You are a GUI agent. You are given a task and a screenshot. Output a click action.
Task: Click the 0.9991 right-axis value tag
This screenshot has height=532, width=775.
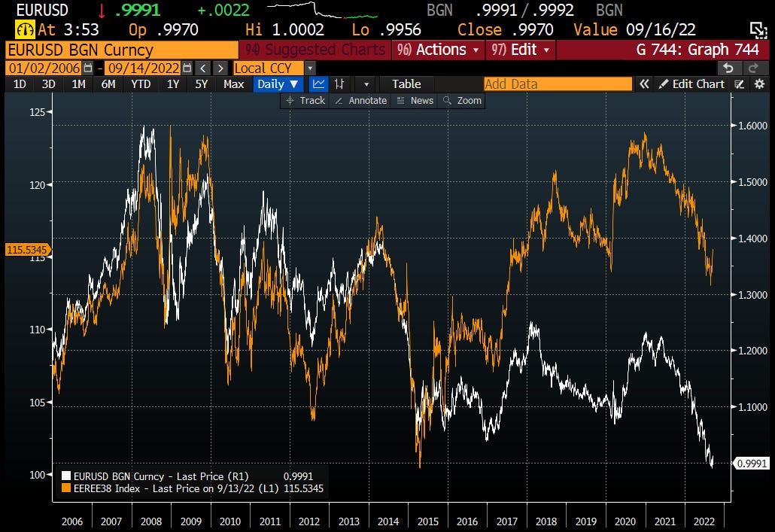coord(751,464)
